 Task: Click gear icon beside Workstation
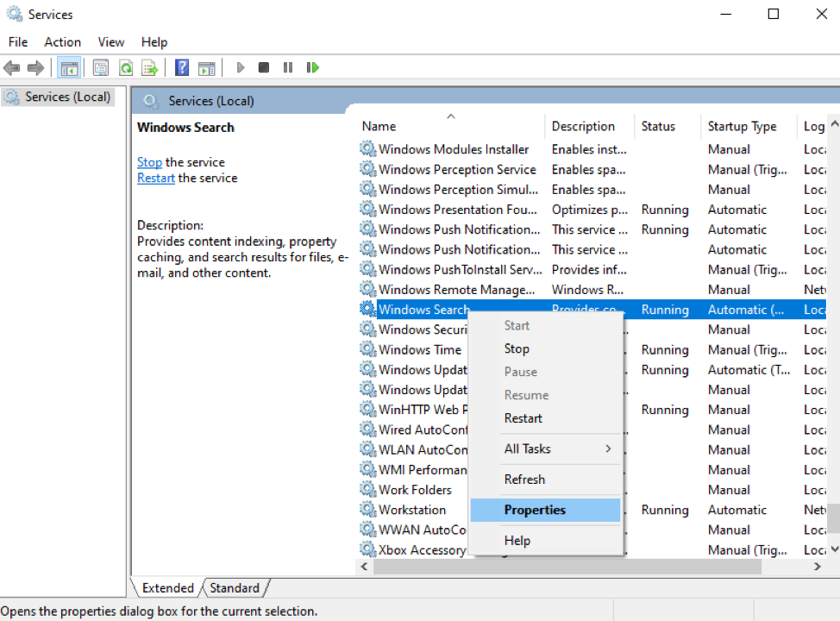(367, 509)
